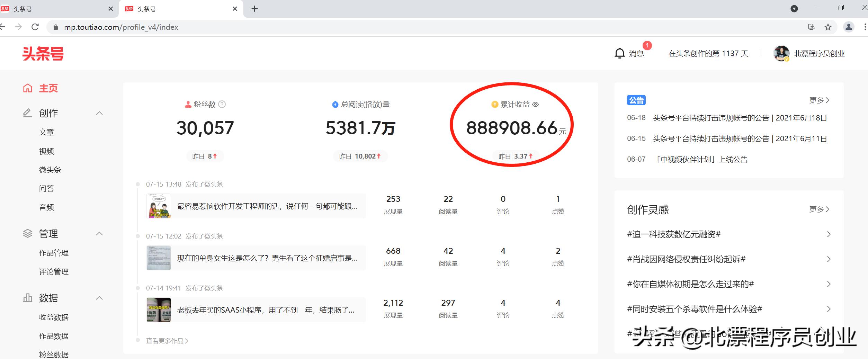Image resolution: width=868 pixels, height=359 pixels.
Task: Reload the page using the browser refresh icon
Action: tap(35, 27)
